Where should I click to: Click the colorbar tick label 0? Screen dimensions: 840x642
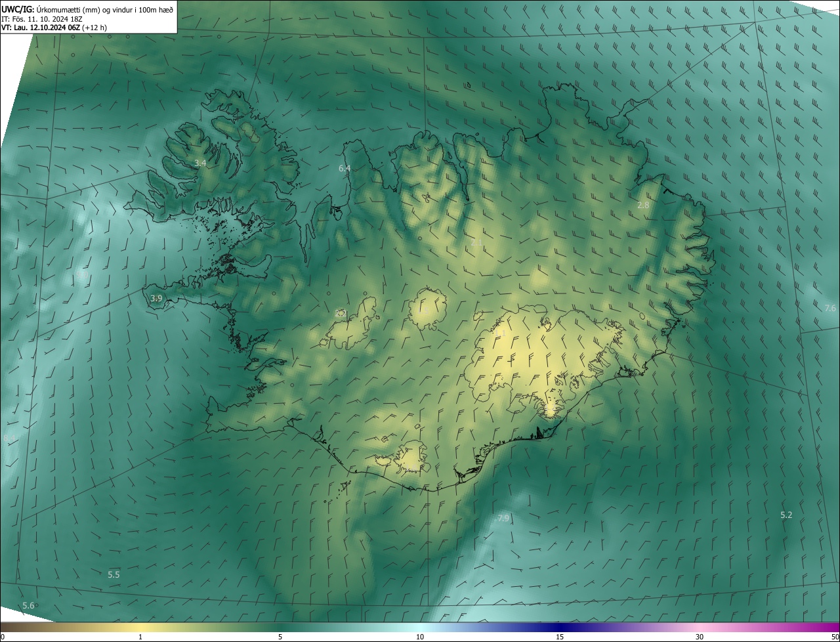click(x=3, y=637)
